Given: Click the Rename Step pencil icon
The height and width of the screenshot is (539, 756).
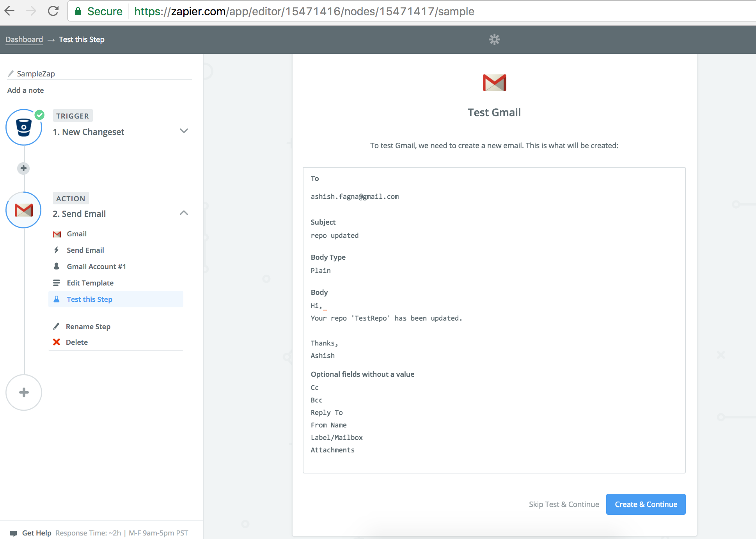Looking at the screenshot, I should coord(57,326).
